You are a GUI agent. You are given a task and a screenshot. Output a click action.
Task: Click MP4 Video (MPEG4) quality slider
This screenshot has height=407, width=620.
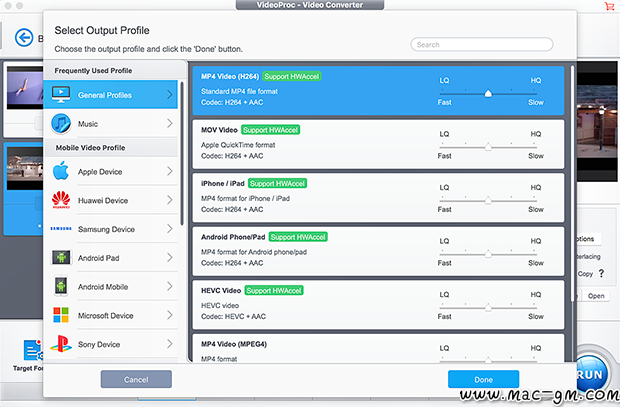pos(488,360)
